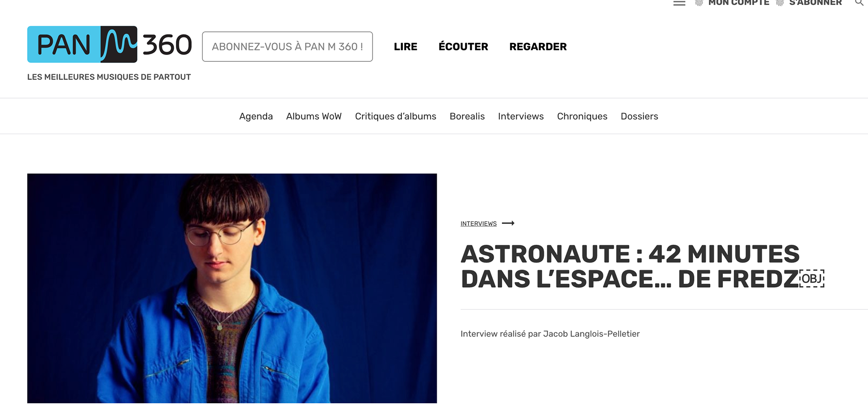Select the Albums WoW tab
Image resolution: width=868 pixels, height=420 pixels.
click(314, 117)
